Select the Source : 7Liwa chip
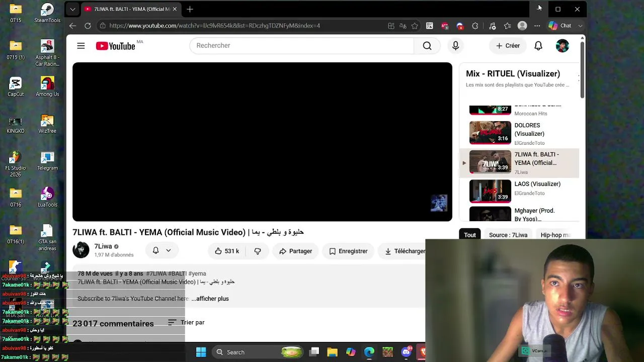 (508, 235)
